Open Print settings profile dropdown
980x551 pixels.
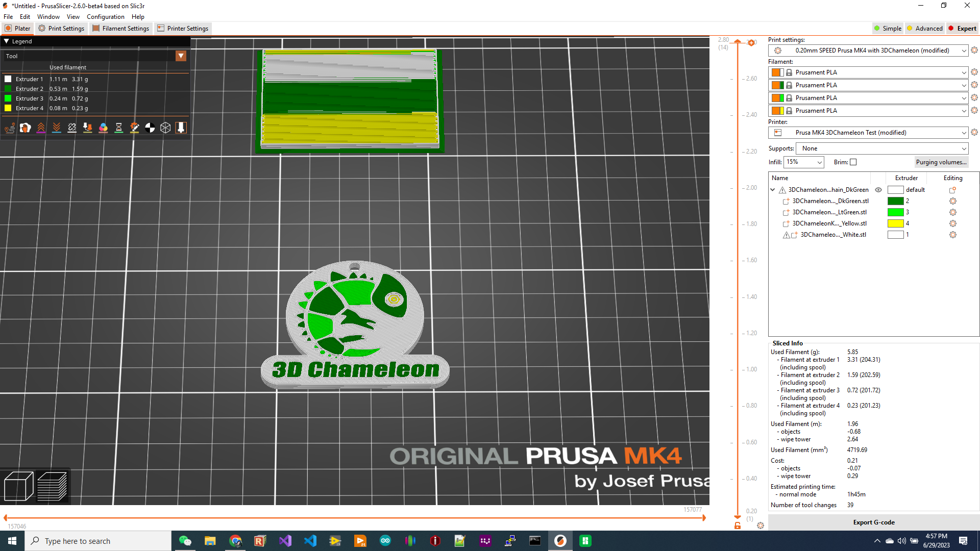tap(964, 51)
